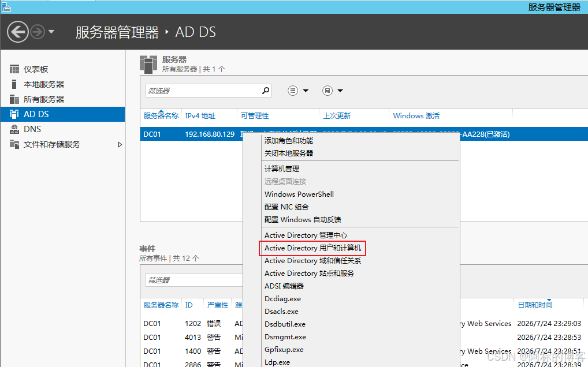Run Dcdiag.exe from context menu
This screenshot has height=367, width=588.
283,299
